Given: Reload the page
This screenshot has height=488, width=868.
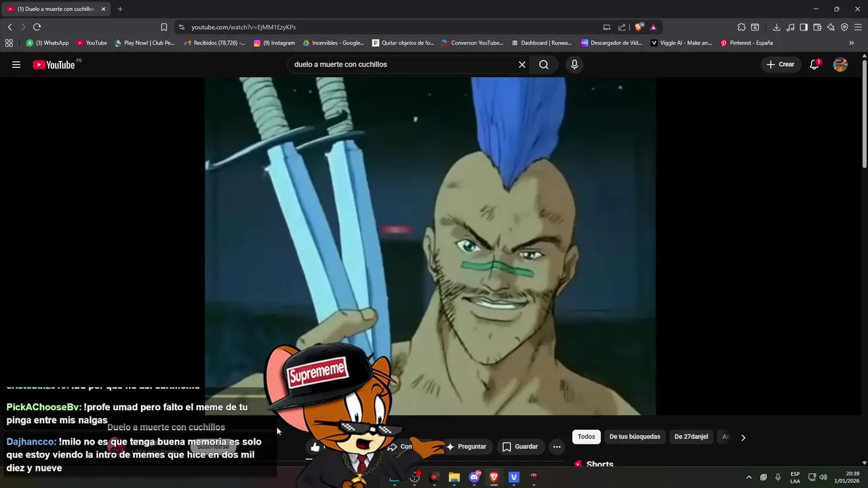Looking at the screenshot, I should (37, 27).
